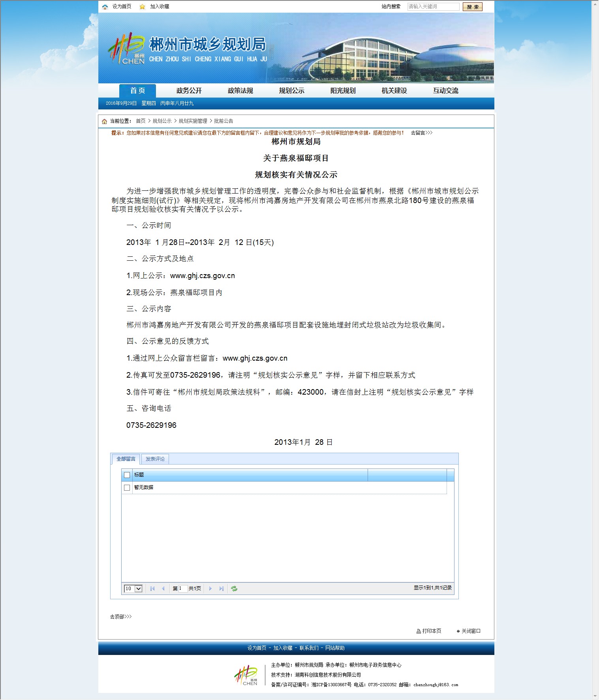Click the browser vertical scrollbar

(595, 350)
